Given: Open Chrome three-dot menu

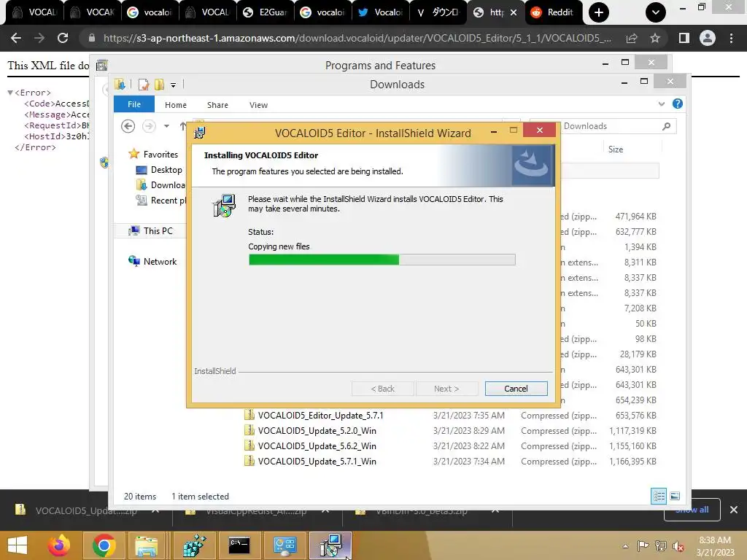Looking at the screenshot, I should pos(731,38).
